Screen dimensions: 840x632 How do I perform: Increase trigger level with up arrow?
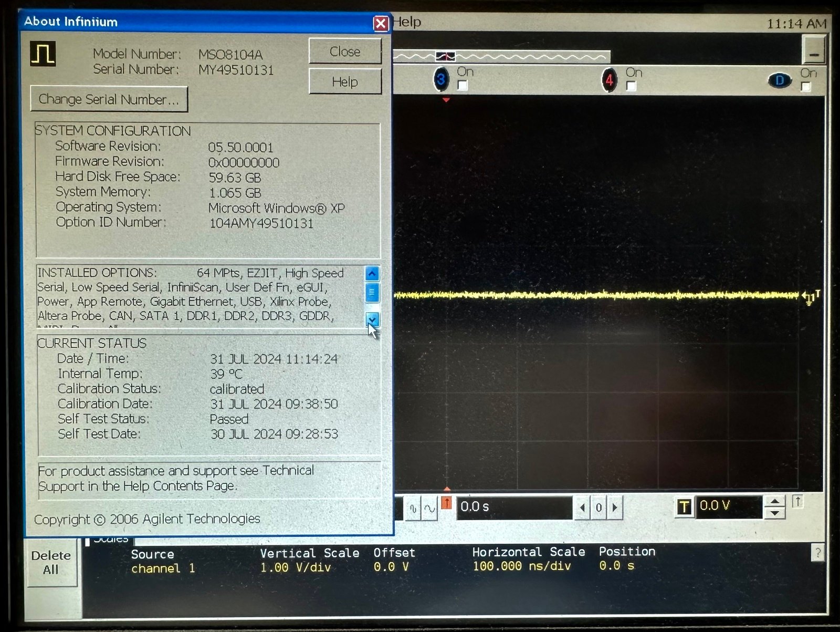(x=775, y=501)
